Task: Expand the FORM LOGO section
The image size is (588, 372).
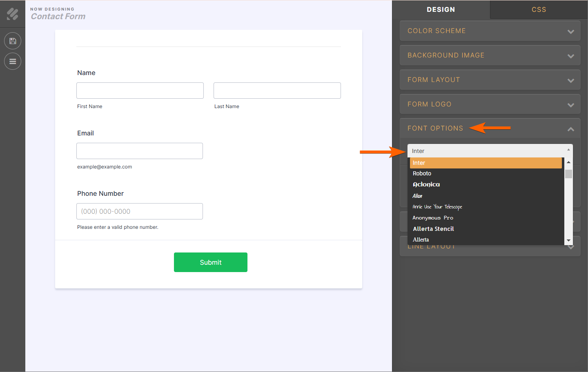Action: (x=490, y=104)
